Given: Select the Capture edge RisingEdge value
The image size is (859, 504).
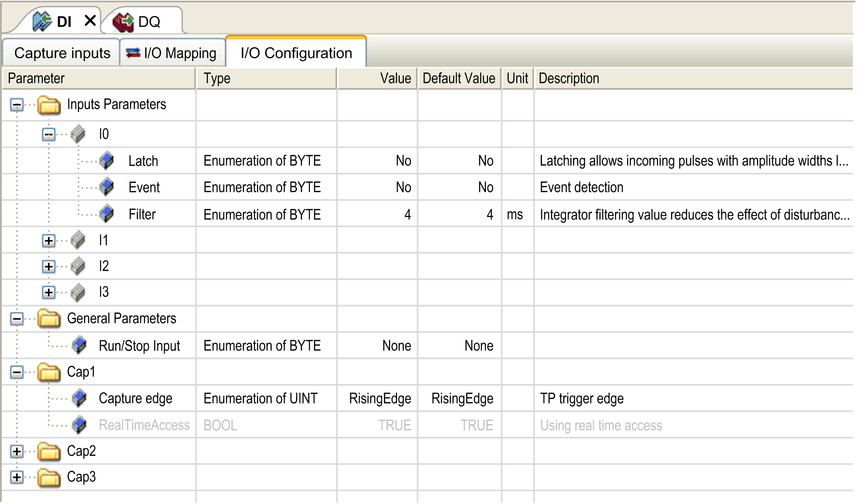Looking at the screenshot, I should click(x=380, y=399).
